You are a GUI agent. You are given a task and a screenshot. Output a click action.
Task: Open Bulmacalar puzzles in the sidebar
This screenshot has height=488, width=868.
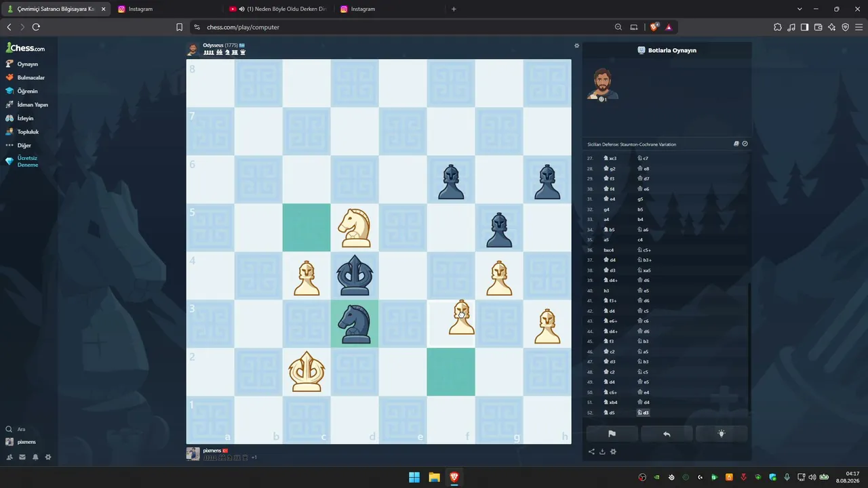25,77
